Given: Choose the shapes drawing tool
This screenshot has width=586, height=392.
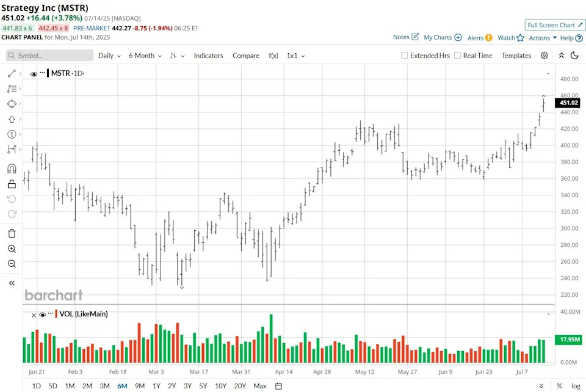Looking at the screenshot, I should click(x=12, y=104).
